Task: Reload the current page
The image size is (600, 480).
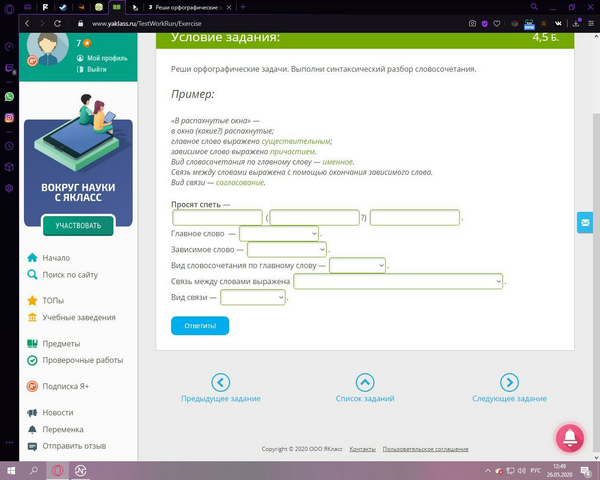Action: [57, 23]
